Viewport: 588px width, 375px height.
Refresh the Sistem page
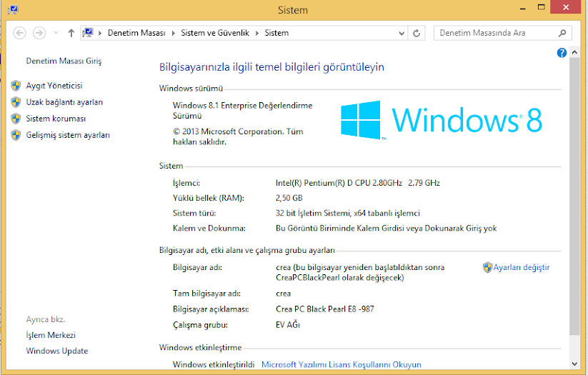(417, 33)
